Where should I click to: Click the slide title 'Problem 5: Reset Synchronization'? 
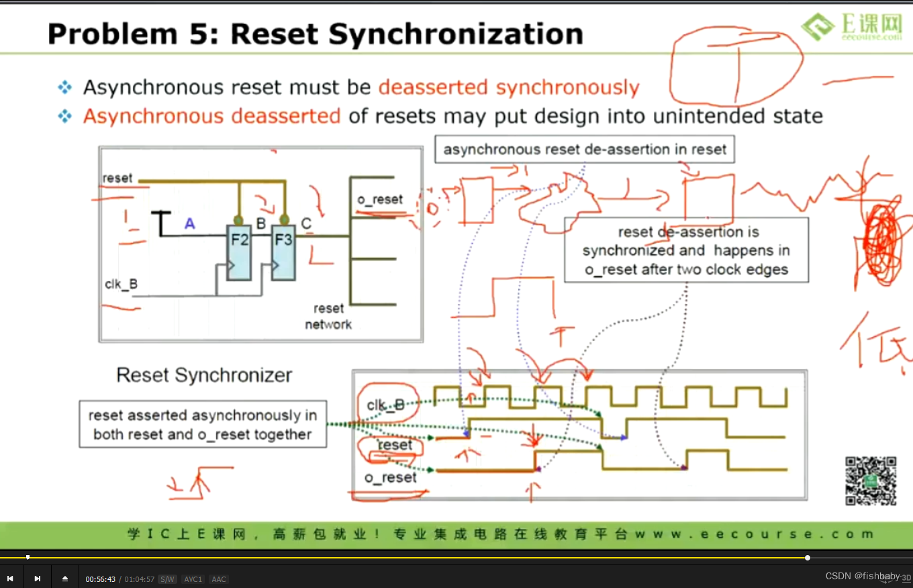[316, 34]
